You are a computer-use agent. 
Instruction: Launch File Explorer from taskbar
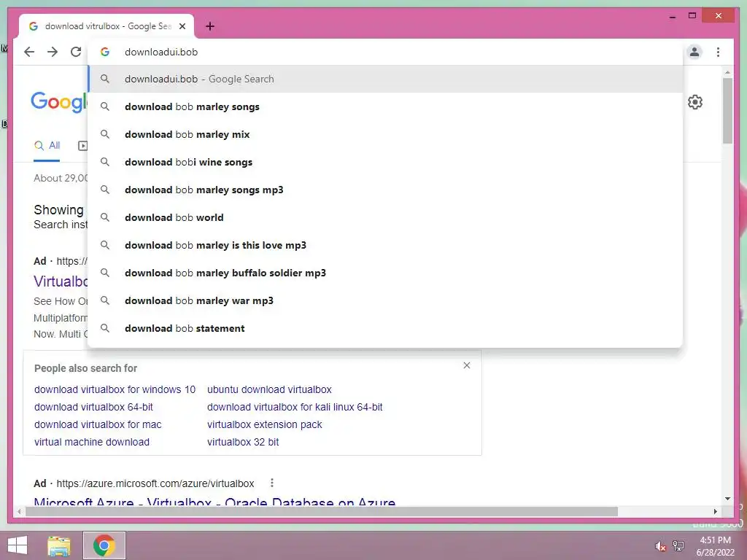click(x=59, y=545)
